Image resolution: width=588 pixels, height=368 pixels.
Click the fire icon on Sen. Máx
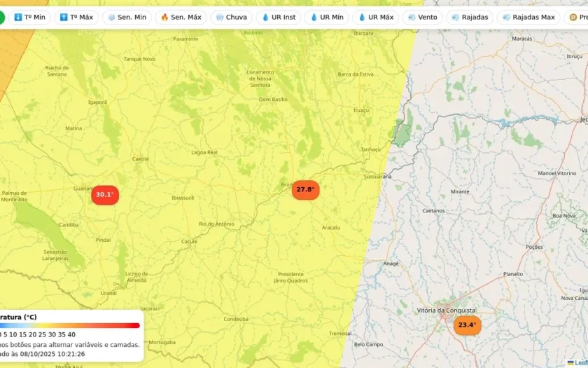pos(164,18)
